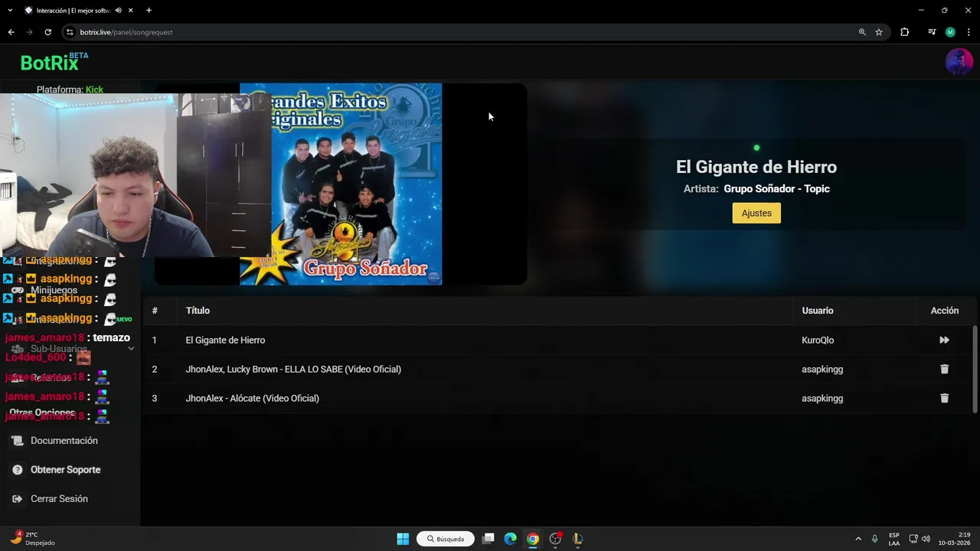Image resolution: width=980 pixels, height=551 pixels.
Task: Click the question mark support icon
Action: pos(18,470)
